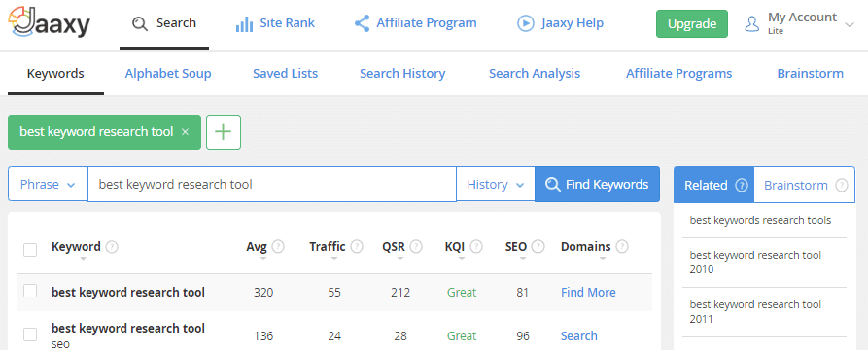Tick the select-all keywords checkbox

30,250
